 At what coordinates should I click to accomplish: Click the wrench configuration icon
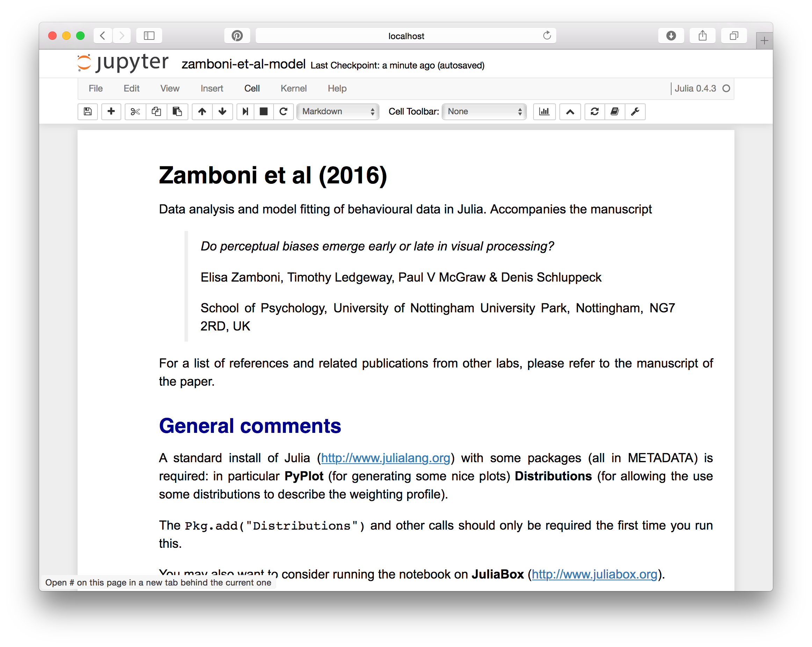(635, 111)
